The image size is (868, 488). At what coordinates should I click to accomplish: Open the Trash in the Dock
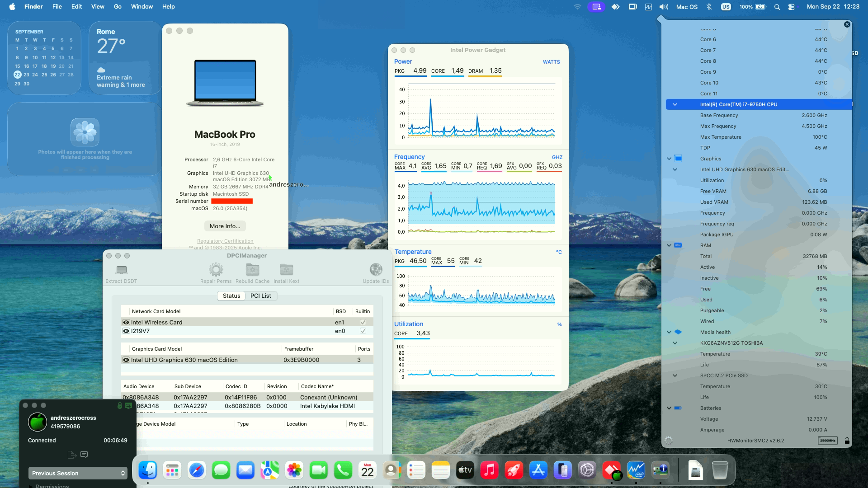click(720, 470)
